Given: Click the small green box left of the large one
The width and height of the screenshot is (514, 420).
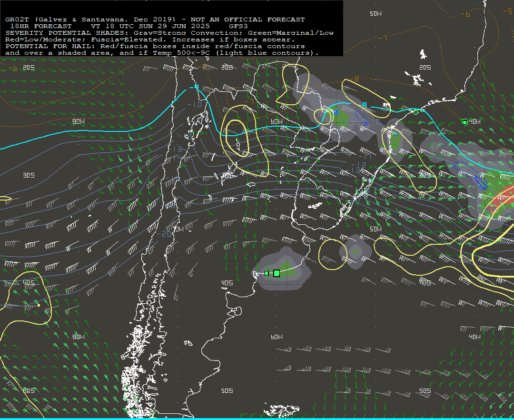Looking at the screenshot, I should 267,273.
